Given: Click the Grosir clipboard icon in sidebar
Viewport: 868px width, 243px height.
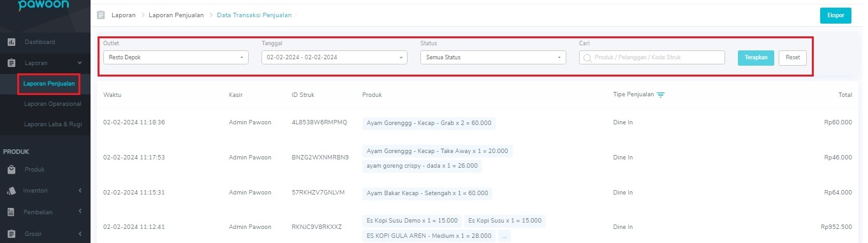Looking at the screenshot, I should coord(11,233).
